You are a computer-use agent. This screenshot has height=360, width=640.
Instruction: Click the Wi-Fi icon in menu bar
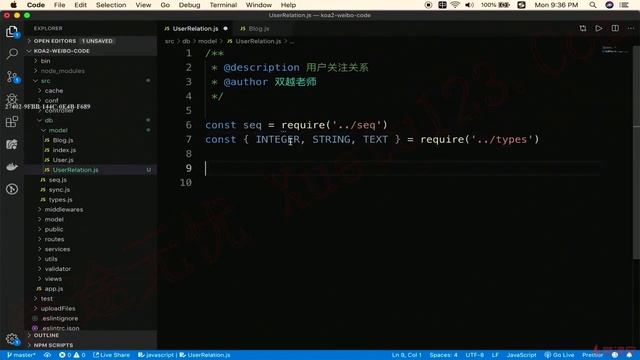pos(456,5)
